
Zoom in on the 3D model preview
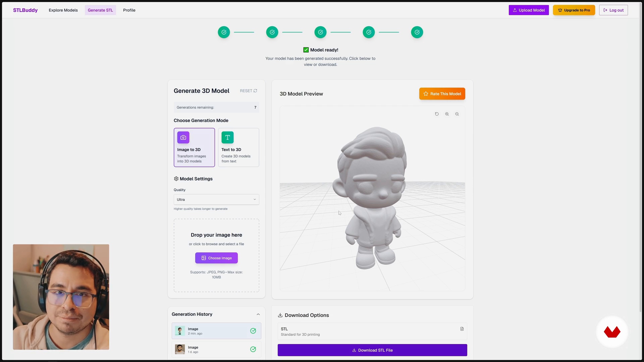447,114
